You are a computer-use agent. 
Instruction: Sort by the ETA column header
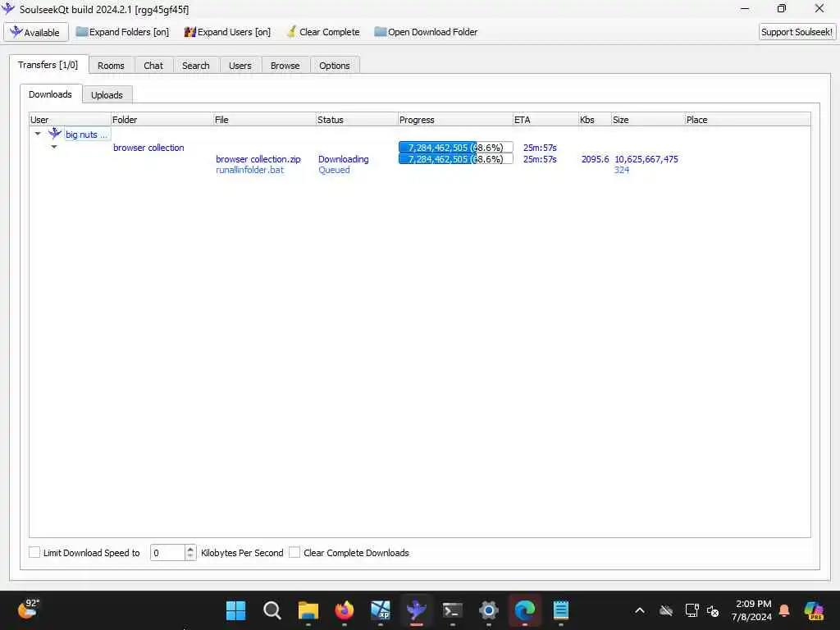546,120
